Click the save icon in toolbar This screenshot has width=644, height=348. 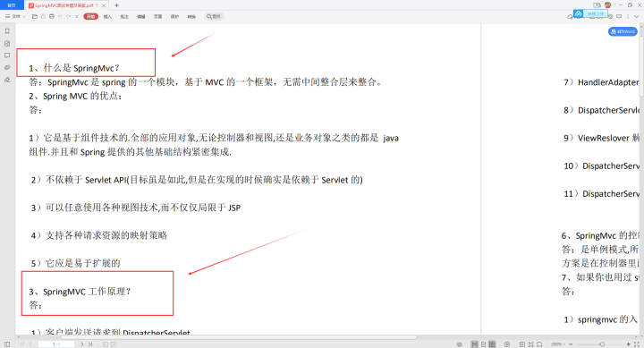[43, 16]
